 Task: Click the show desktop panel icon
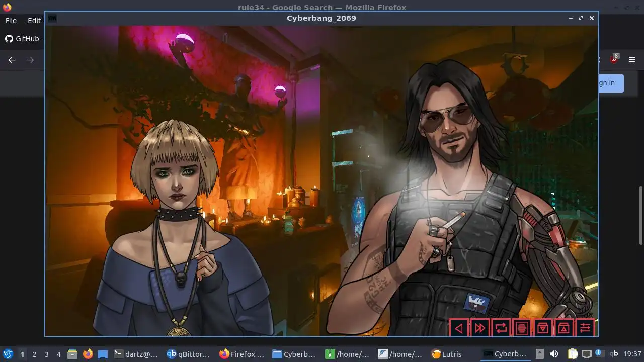(x=103, y=354)
